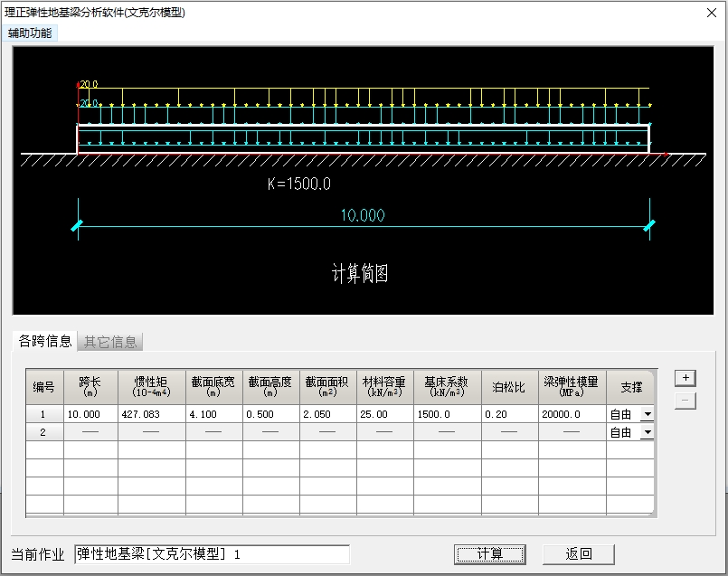Click the 截面高度 cell 0.500
728x576 pixels.
270,414
